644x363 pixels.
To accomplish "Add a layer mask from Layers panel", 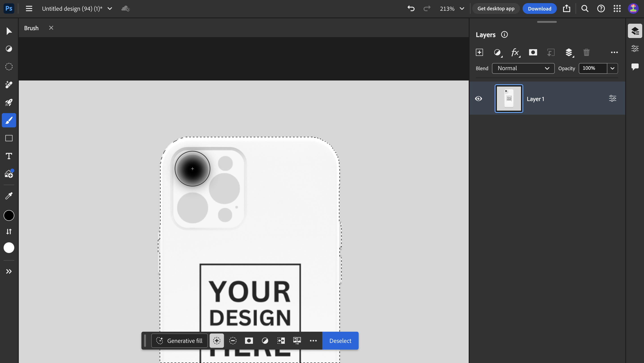I will [x=533, y=53].
